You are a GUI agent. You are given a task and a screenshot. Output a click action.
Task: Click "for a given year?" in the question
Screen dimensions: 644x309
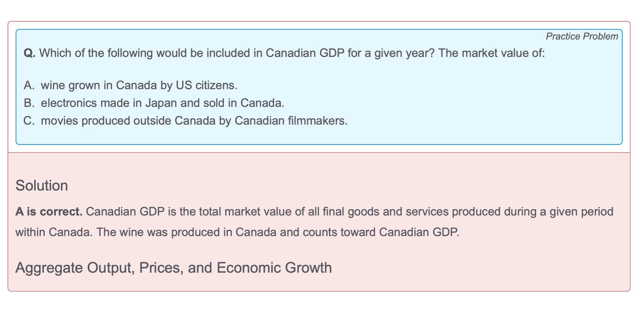click(x=391, y=53)
